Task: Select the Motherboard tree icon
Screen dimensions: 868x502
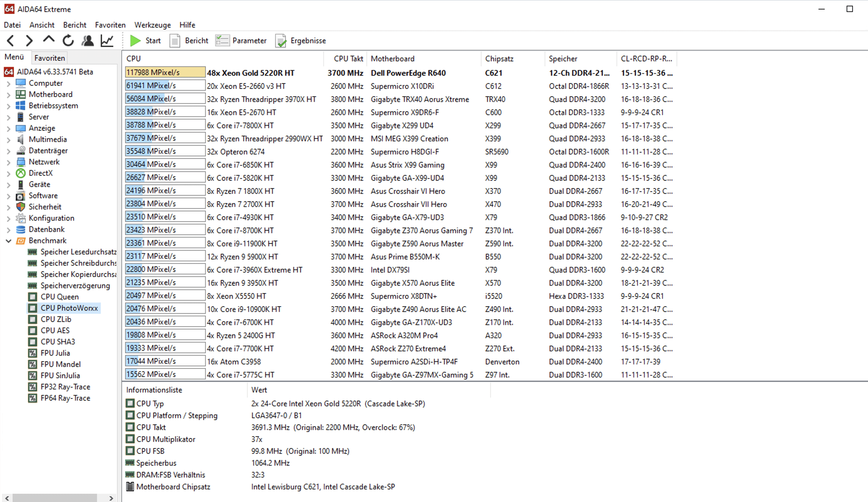Action: pos(21,94)
